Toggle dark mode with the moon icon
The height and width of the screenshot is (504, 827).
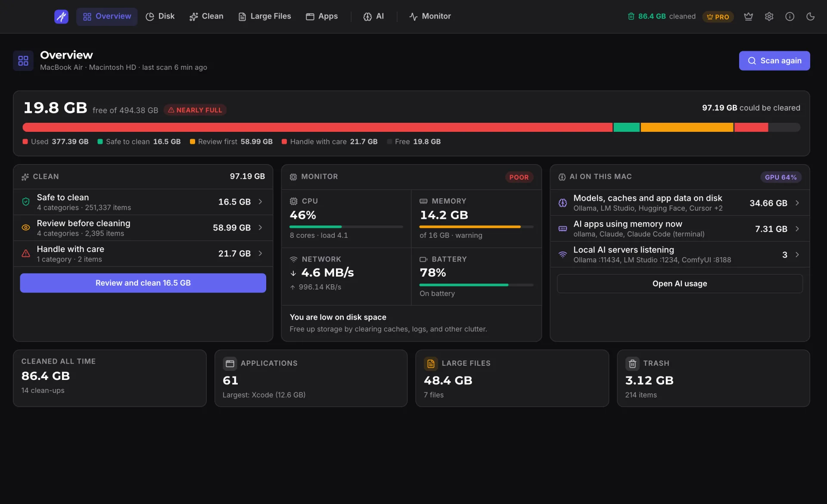[x=811, y=16]
